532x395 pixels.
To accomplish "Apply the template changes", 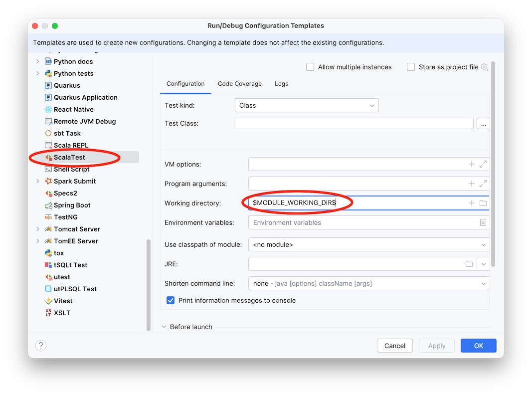I will coord(436,345).
